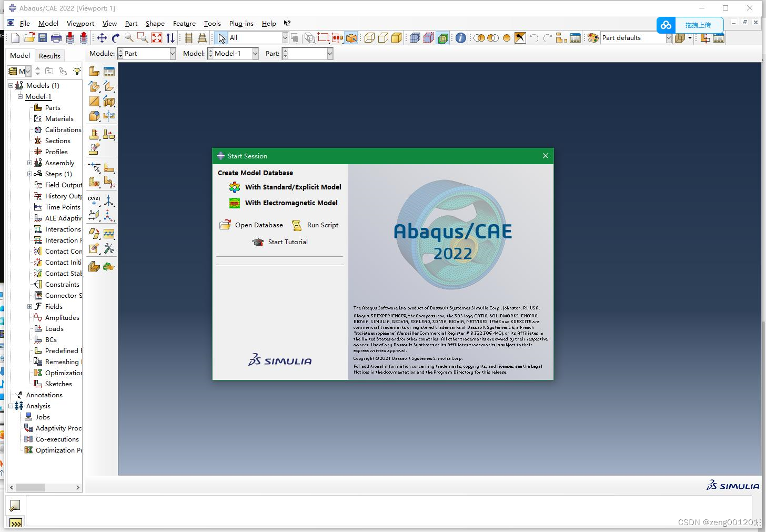The height and width of the screenshot is (532, 766).
Task: Open the Plug-ins menu
Action: 241,23
